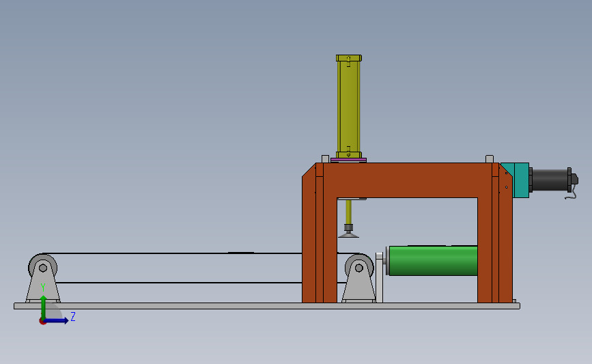Image resolution: width=592 pixels, height=364 pixels.
Task: Click the red origin point of triad
Action: pos(42,322)
